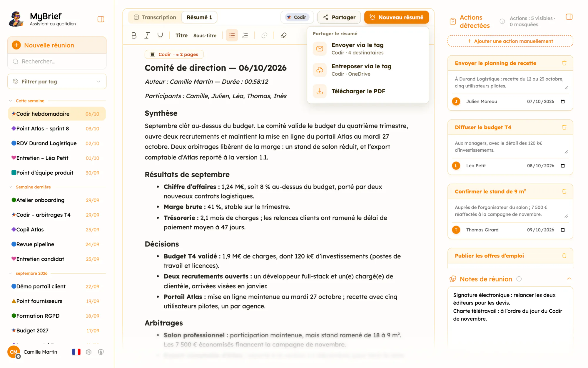Click the Rechercher search field
This screenshot has width=588, height=368.
click(57, 61)
